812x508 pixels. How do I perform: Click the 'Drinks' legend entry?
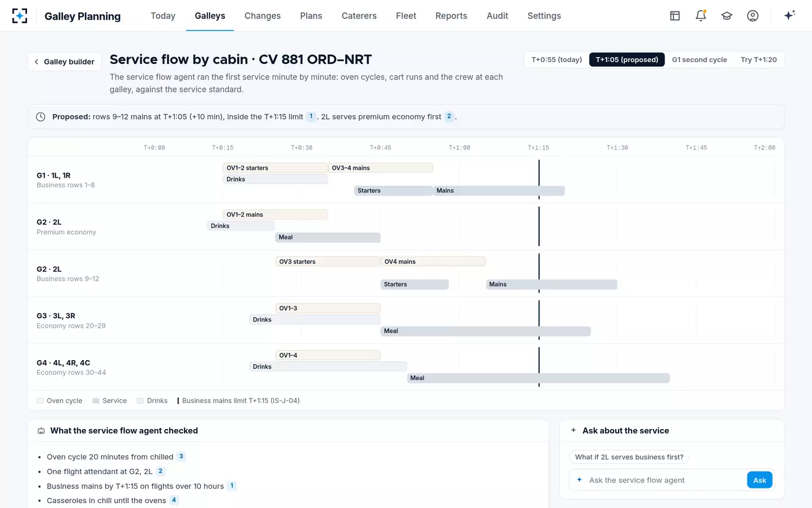[152, 401]
